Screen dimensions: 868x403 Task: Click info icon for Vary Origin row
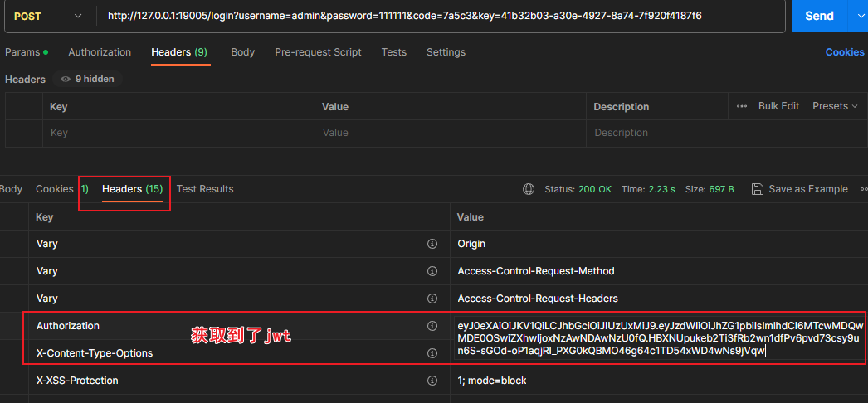pyautogui.click(x=432, y=244)
